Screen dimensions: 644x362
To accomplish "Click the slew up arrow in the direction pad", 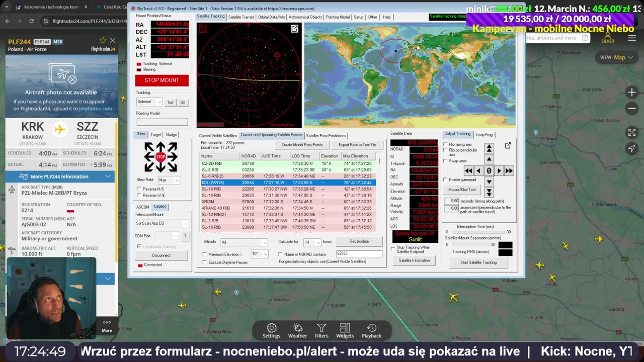I will [161, 146].
